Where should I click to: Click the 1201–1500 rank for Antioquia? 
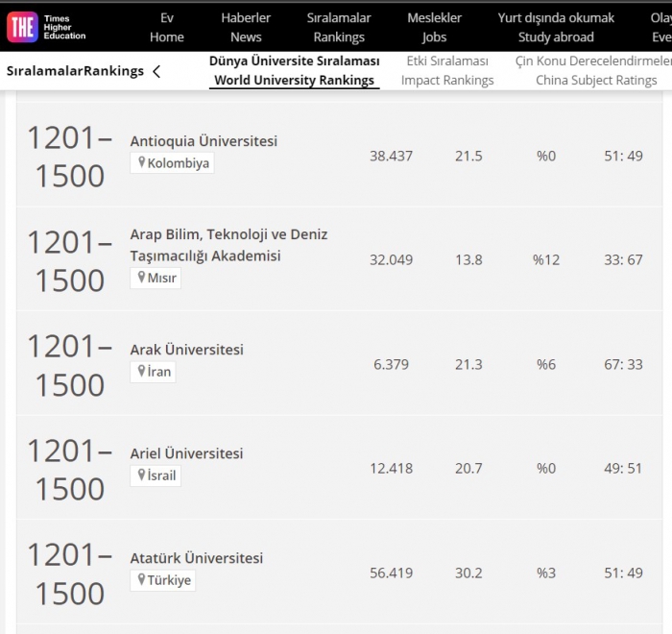tap(69, 157)
